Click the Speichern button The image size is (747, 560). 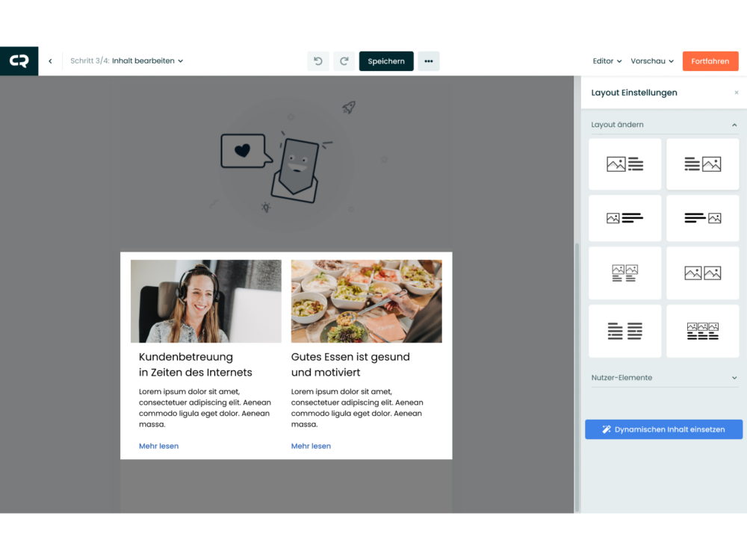tap(386, 61)
